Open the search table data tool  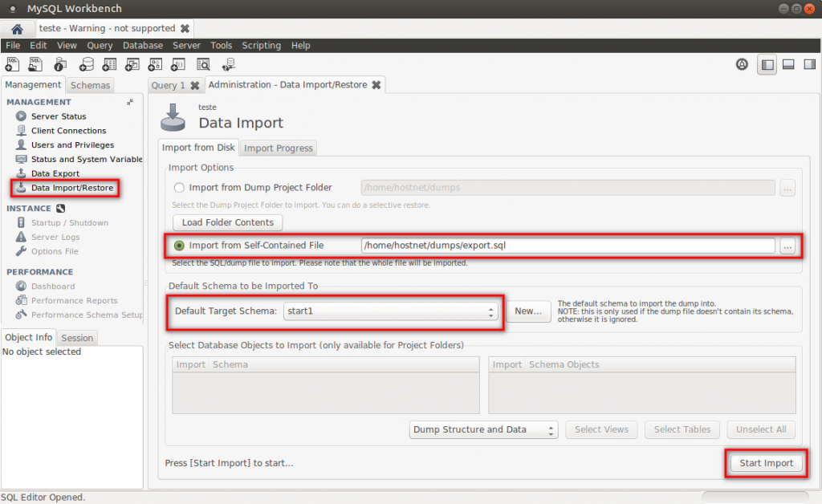click(202, 64)
